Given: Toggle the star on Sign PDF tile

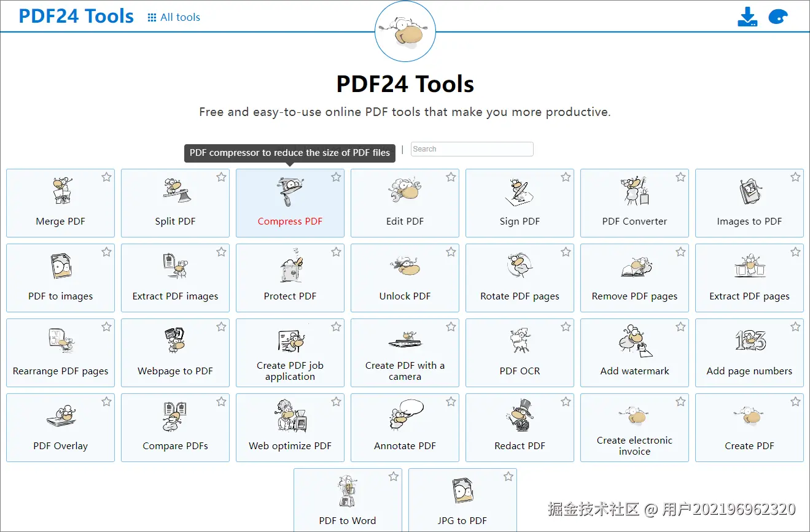Looking at the screenshot, I should 566,177.
